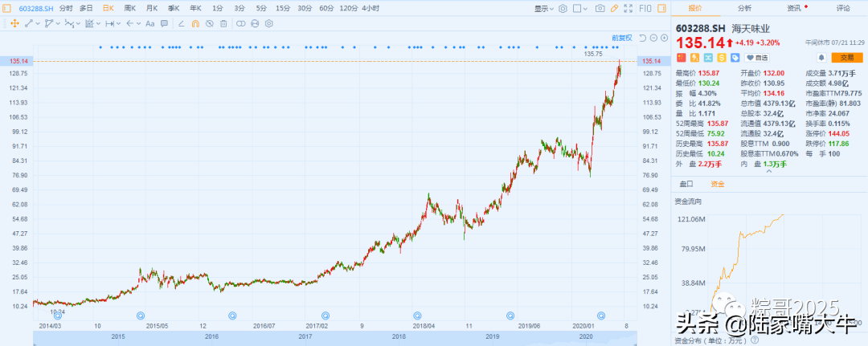The width and height of the screenshot is (868, 346).
Task: Sync drawings across periods icon
Action: click(255, 23)
